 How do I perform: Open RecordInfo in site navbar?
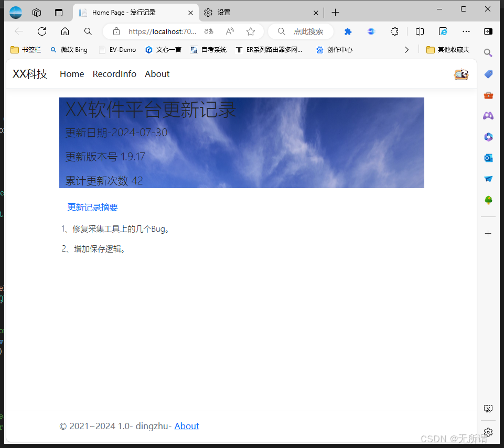pos(114,74)
